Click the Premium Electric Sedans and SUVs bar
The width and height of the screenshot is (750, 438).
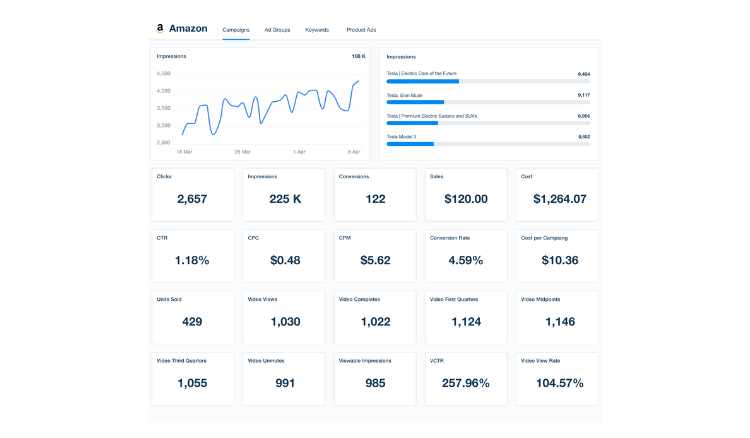click(x=488, y=123)
